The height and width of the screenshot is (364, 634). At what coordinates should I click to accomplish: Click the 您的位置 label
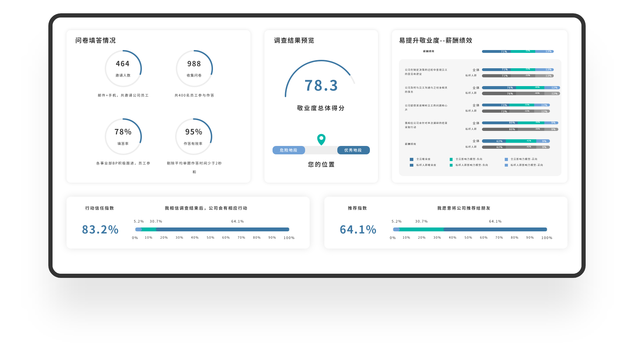point(321,164)
